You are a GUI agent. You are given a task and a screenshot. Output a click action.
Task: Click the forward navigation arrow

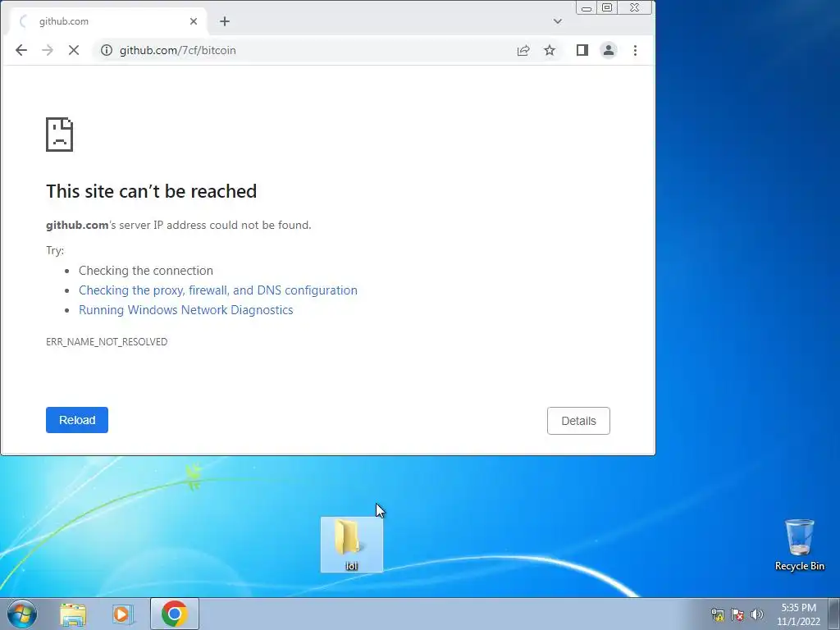coord(48,50)
